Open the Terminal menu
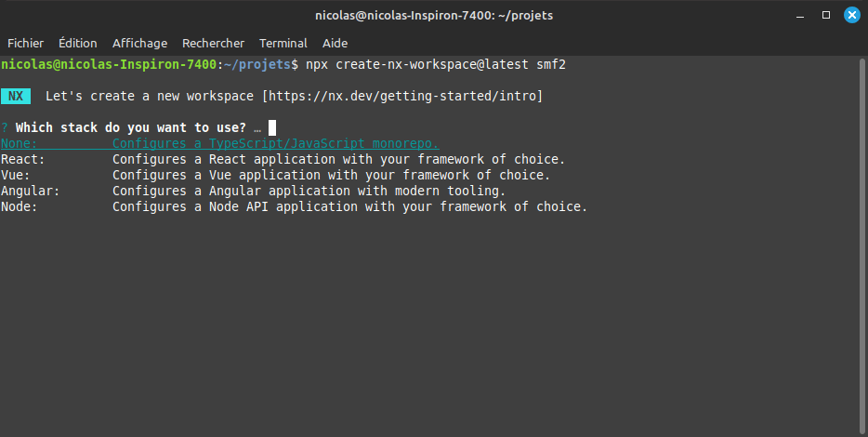 283,43
